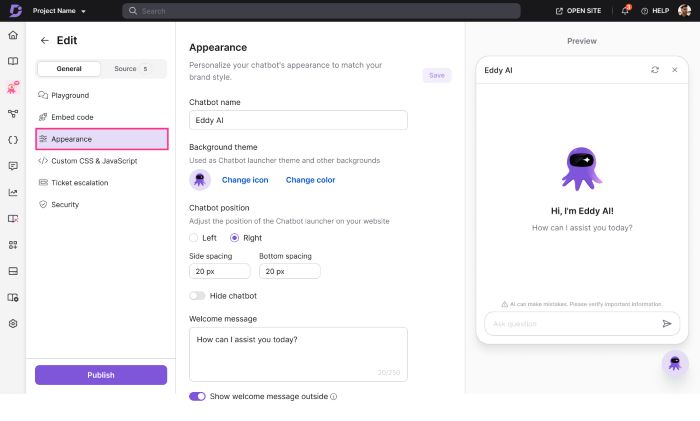Click the Publish button

101,375
